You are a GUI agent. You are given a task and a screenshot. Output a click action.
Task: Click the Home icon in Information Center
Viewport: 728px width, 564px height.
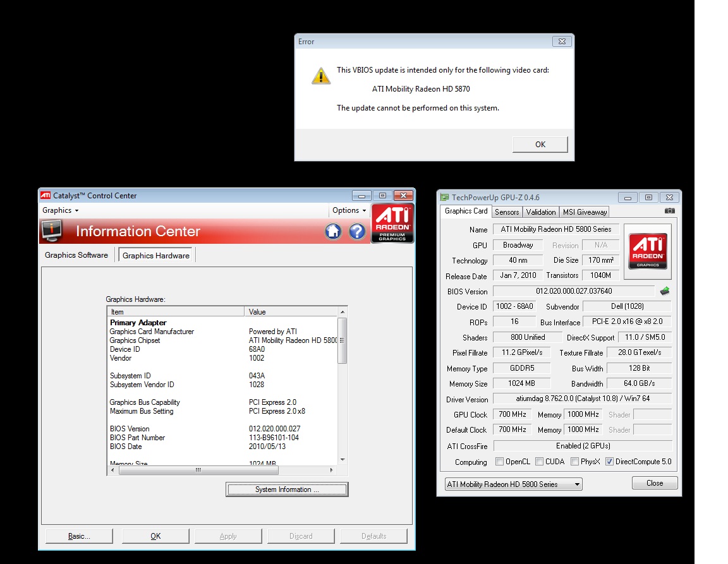tap(333, 231)
